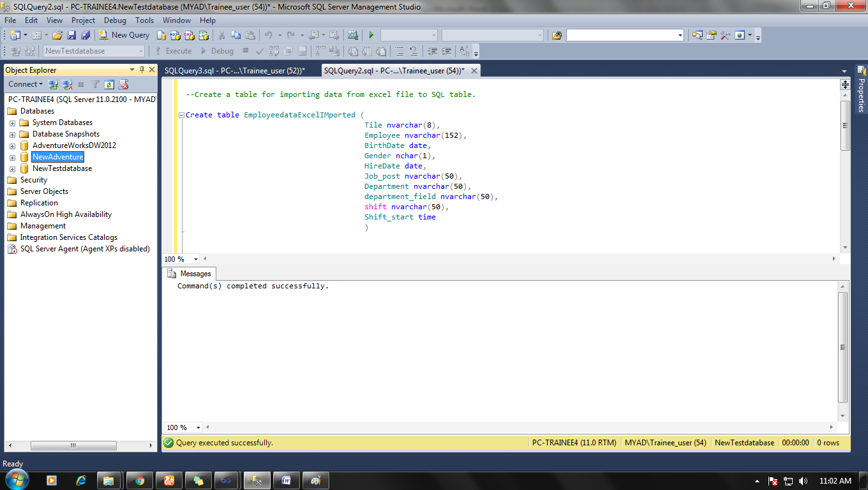The height and width of the screenshot is (490, 868).
Task: Expand the NewAdventure database node
Action: [12, 157]
